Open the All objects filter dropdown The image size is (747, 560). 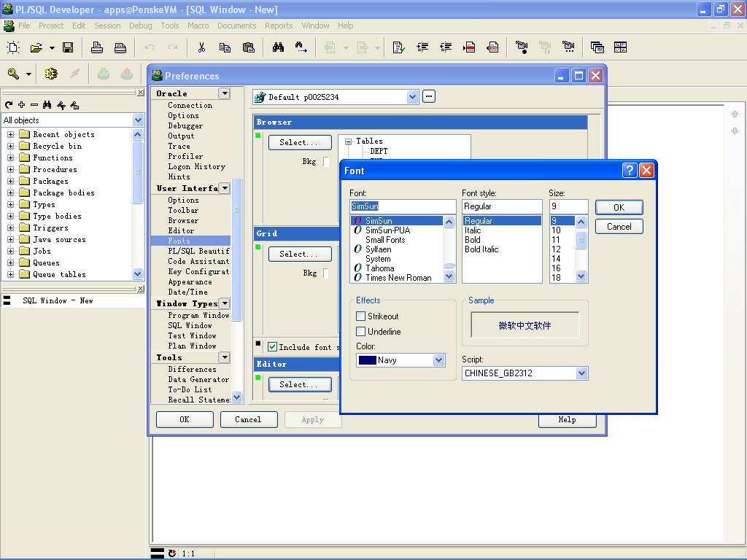(x=138, y=120)
